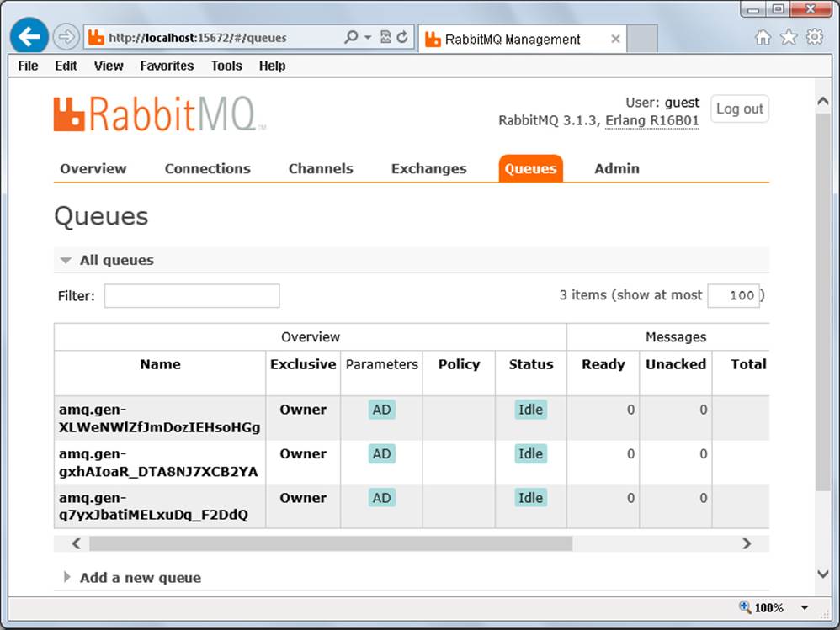Open the zoom level dropdown arrow
Image resolution: width=840 pixels, height=630 pixels.
pos(805,607)
